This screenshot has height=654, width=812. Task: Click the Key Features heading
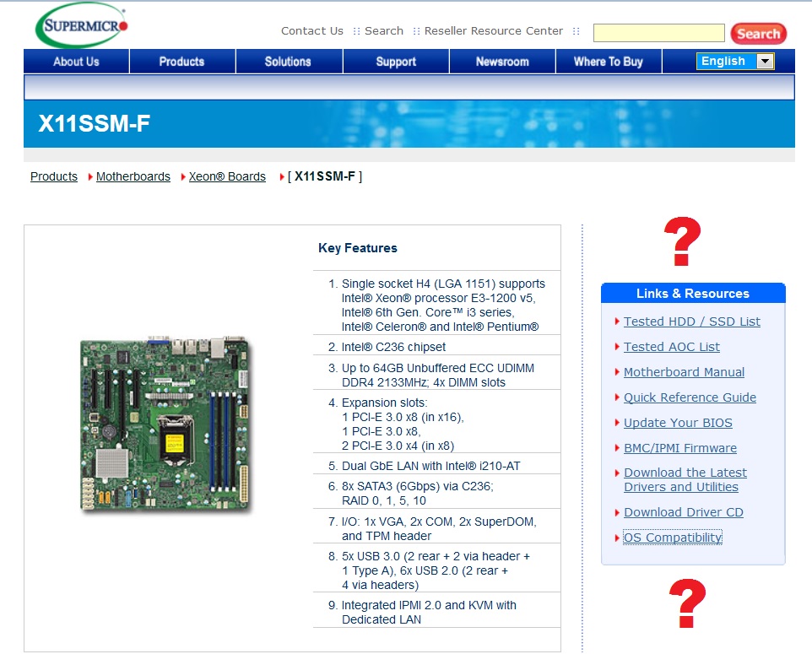pyautogui.click(x=357, y=248)
